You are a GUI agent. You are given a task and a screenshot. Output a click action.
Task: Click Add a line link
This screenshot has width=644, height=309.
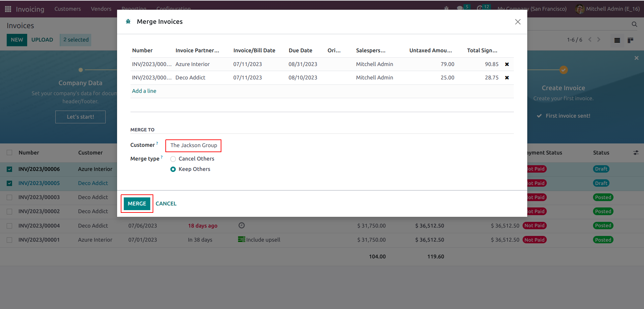(x=144, y=91)
